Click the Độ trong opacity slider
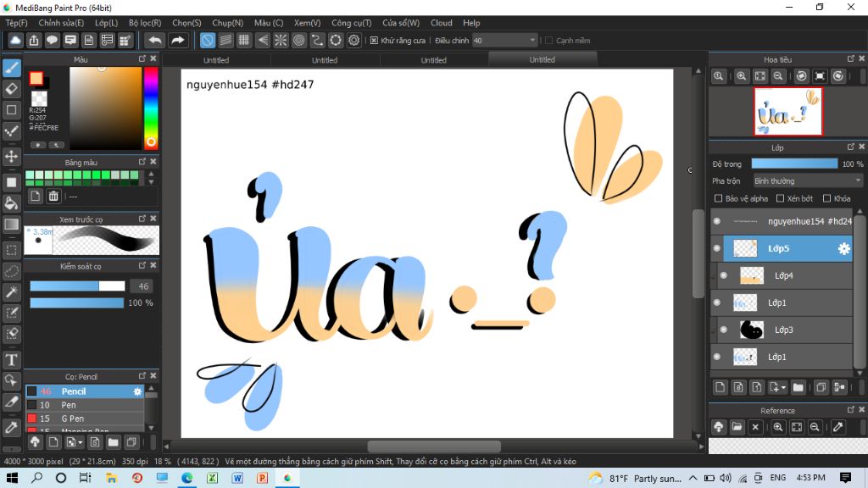This screenshot has height=488, width=868. click(794, 164)
